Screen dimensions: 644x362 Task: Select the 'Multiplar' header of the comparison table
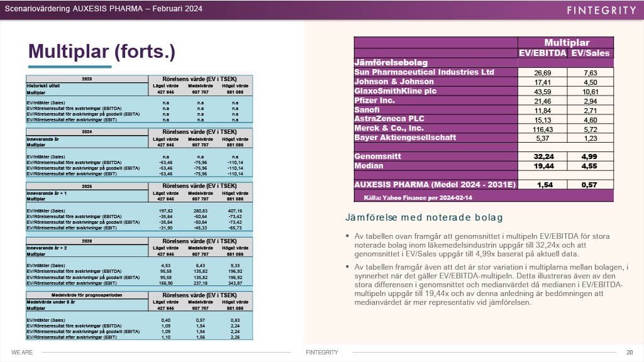(x=567, y=42)
